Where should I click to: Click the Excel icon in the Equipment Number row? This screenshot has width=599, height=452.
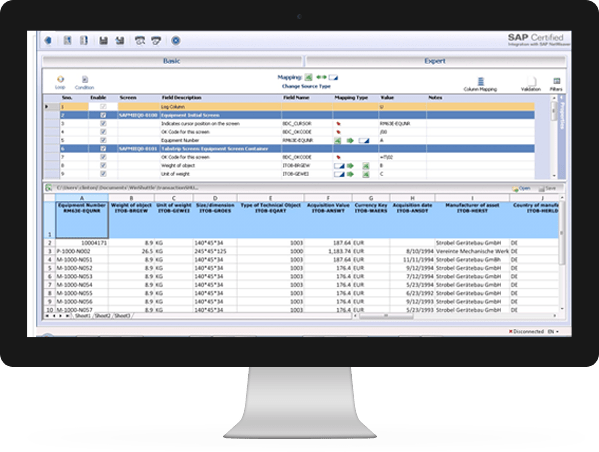click(338, 141)
